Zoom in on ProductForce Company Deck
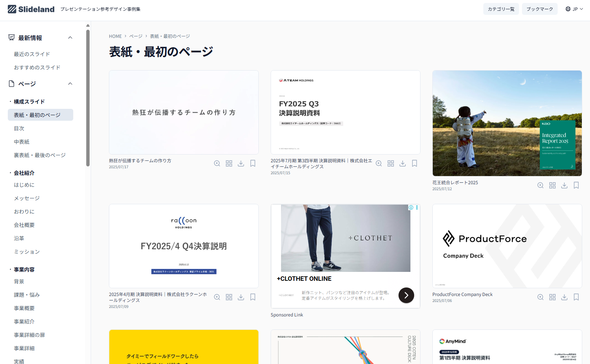Image resolution: width=590 pixels, height=364 pixels. [x=541, y=297]
